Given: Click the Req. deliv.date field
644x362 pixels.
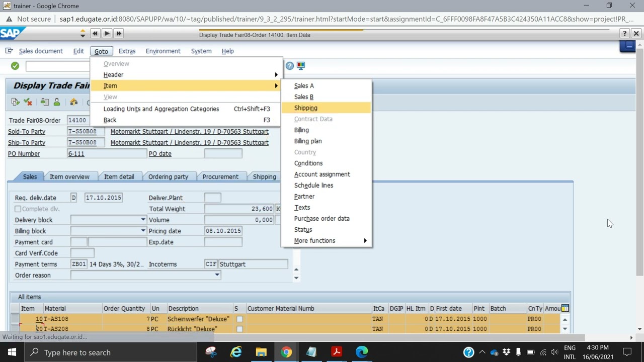Looking at the screenshot, I should click(x=103, y=198).
